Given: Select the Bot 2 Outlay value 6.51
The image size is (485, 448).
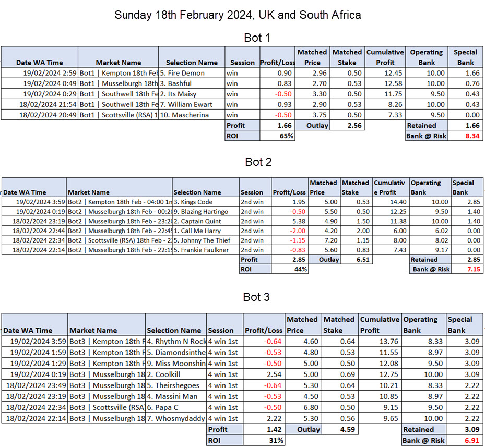Looking at the screenshot, I should point(355,260).
